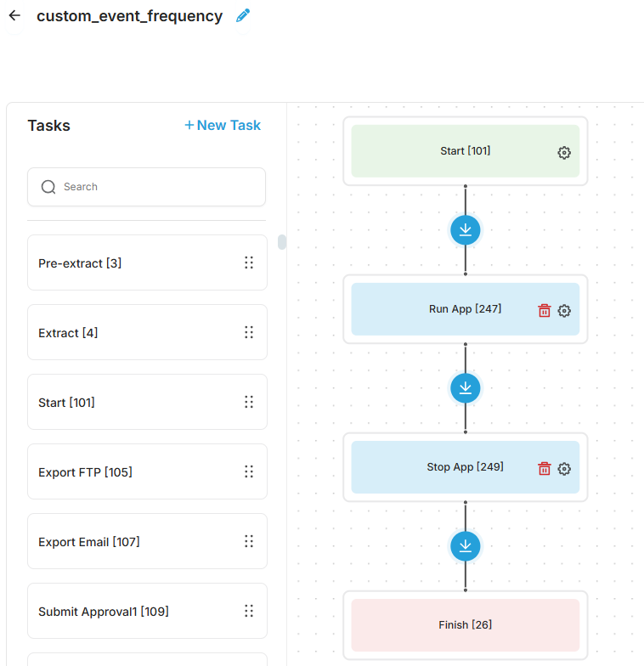Delete the Stop App [249] node
The image size is (644, 666).
(x=544, y=469)
